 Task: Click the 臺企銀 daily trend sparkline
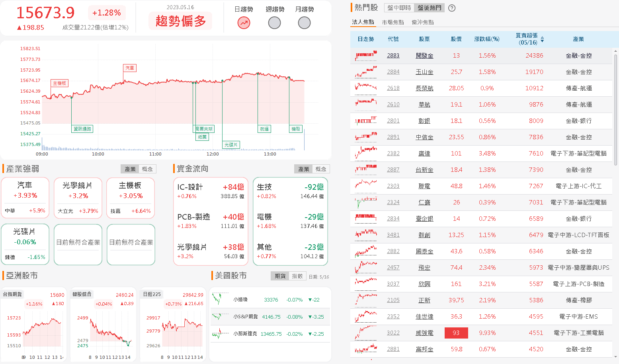pos(366,218)
